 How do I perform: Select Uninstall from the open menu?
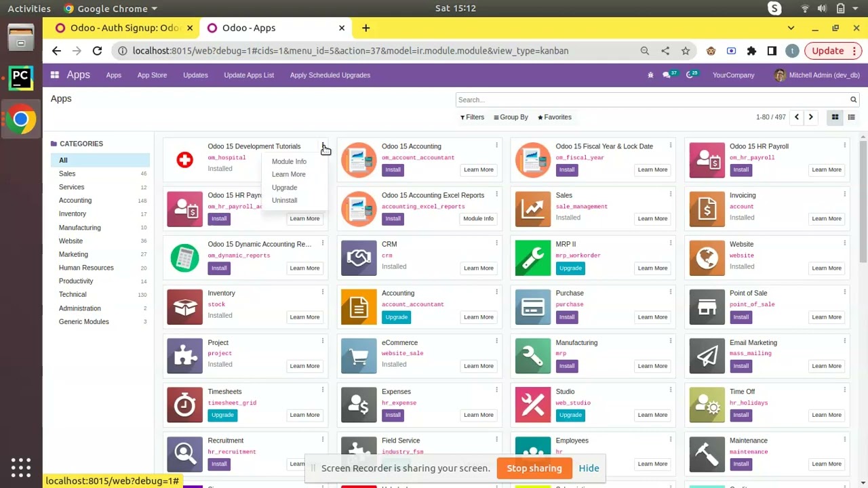click(x=284, y=201)
